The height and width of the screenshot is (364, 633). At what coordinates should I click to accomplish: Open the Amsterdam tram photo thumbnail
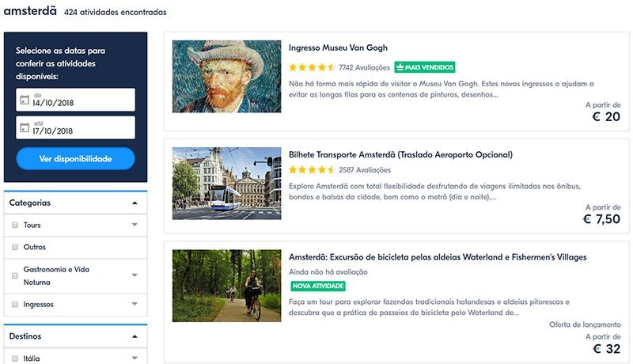[226, 184]
